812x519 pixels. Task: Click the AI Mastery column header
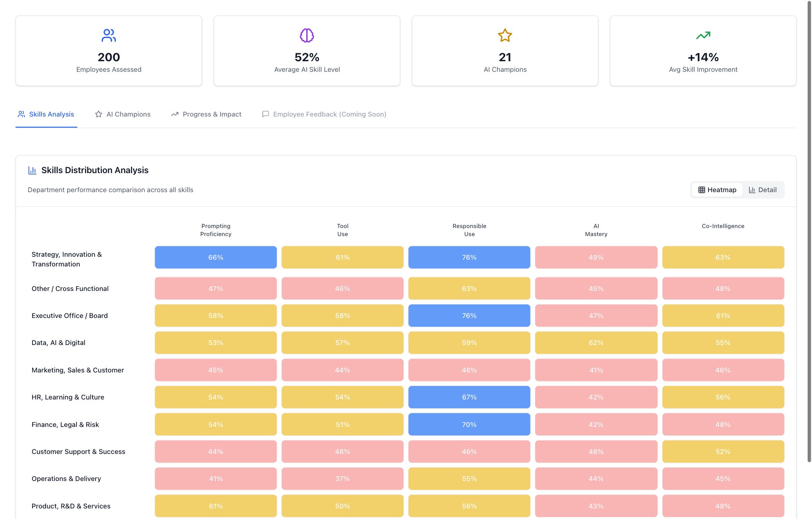(x=596, y=230)
